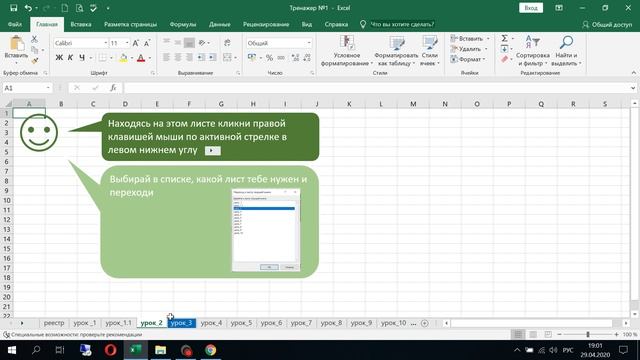
Task: Switch to Page Layout view in status bar
Action: pos(533,334)
